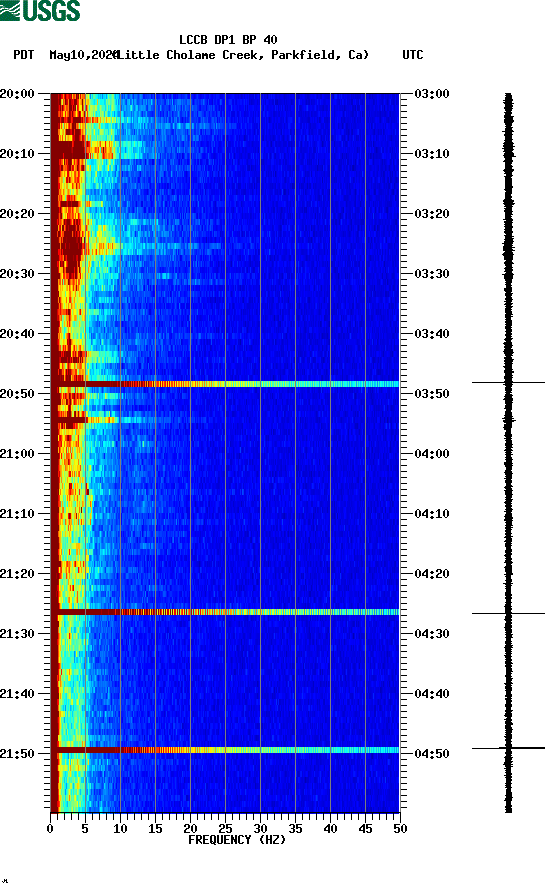Click the broadband event stripe near 21:49
This screenshot has height=892, width=552.
pos(225,750)
